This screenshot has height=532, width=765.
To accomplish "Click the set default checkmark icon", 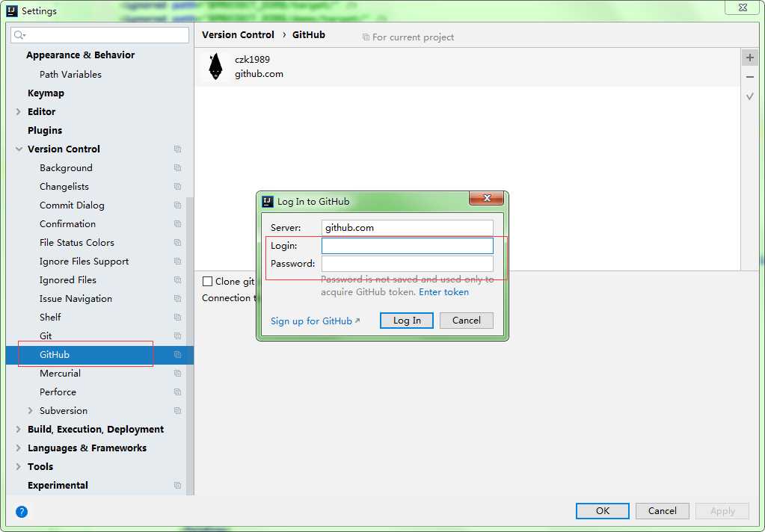I will pyautogui.click(x=750, y=96).
